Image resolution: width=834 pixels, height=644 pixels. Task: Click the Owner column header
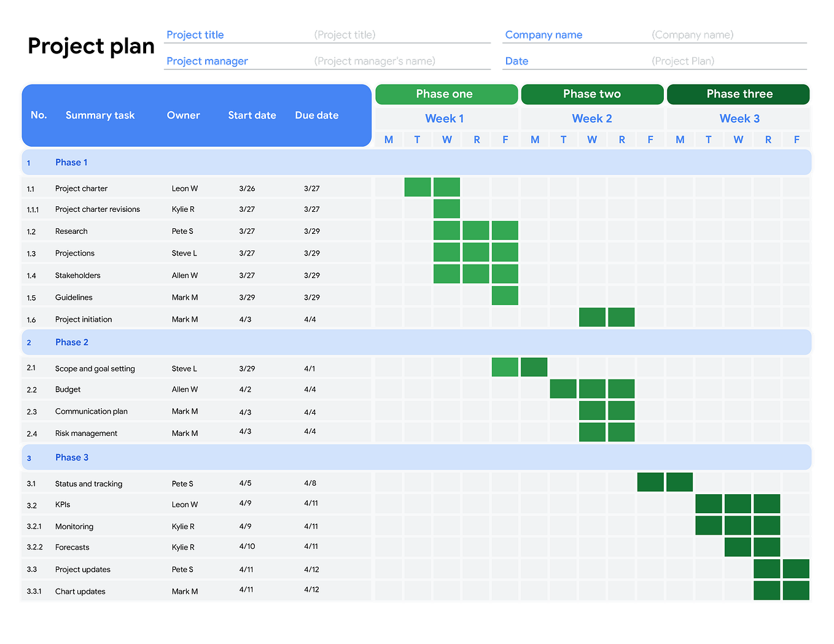[x=183, y=115]
